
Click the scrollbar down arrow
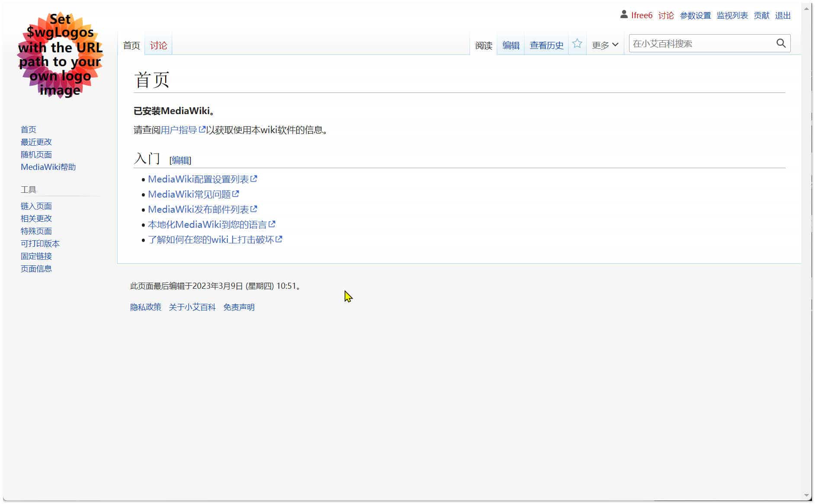tap(806, 495)
